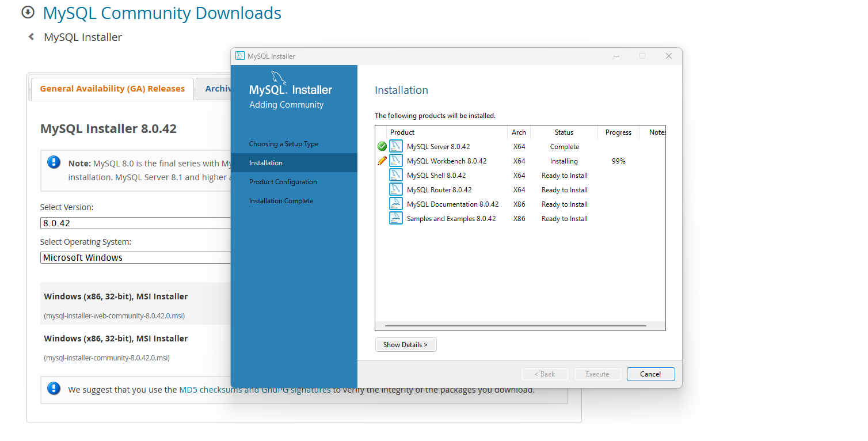Click mysql-installer-web-community-8.0.42.0.msi file name
The image size is (868, 441).
click(115, 316)
